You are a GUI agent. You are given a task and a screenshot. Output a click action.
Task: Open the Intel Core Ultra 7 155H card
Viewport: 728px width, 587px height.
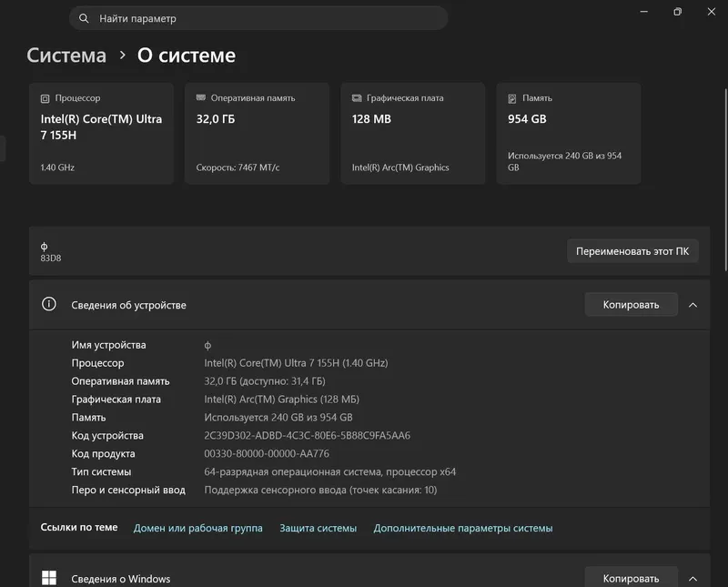point(101,134)
